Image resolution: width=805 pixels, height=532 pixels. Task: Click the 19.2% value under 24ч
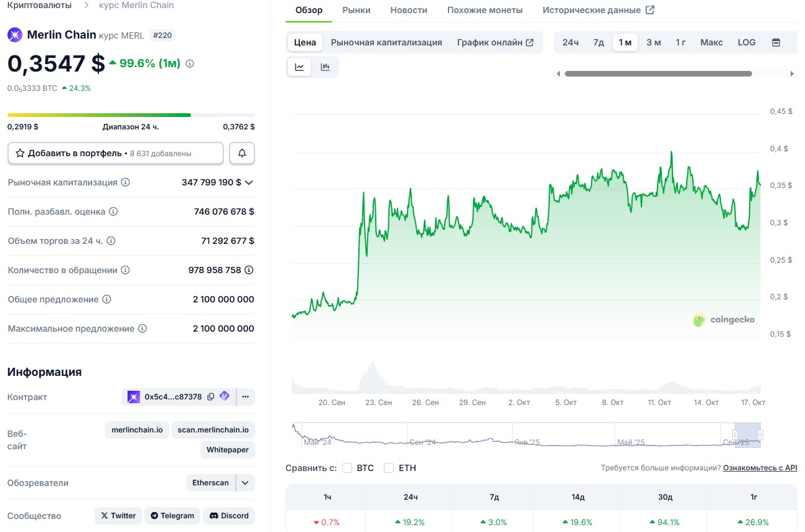click(x=410, y=523)
